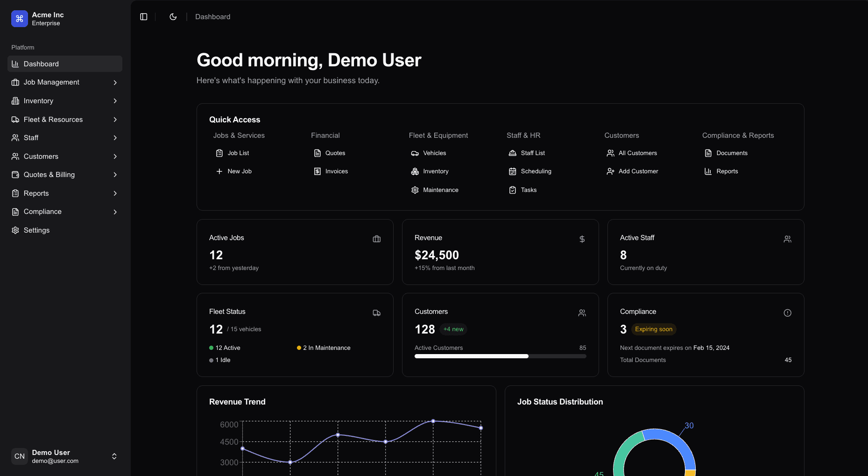Screen dimensions: 868x476
Task: Expand the Reports sidebar chevron
Action: 115,193
